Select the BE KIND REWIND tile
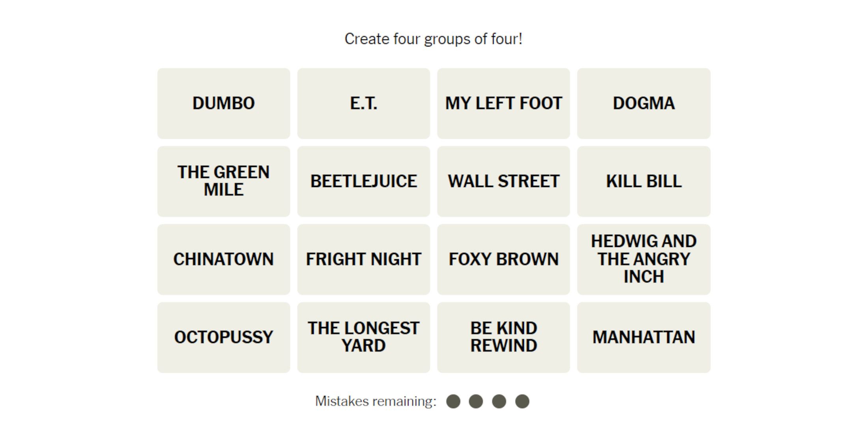868x434 pixels. 503,337
